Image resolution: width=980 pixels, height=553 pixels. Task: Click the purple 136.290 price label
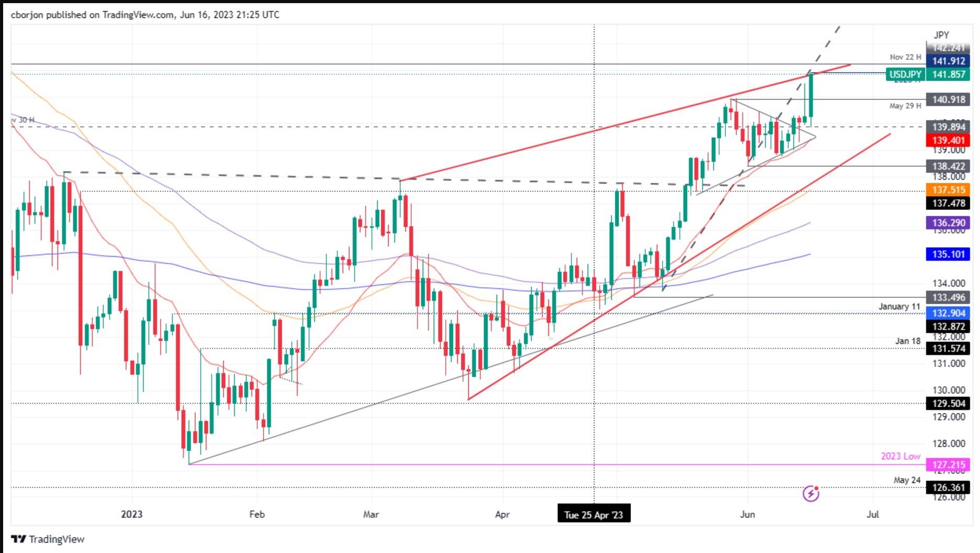click(x=948, y=223)
